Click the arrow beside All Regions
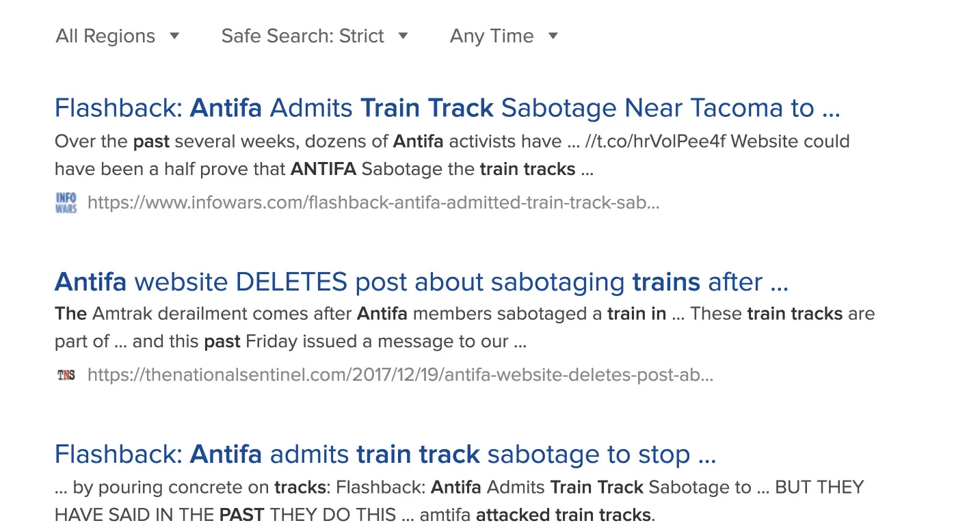 [x=174, y=36]
